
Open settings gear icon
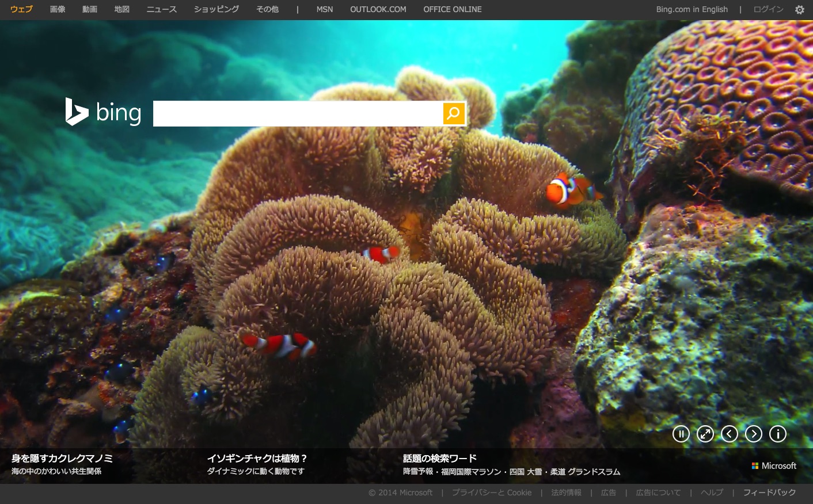point(799,10)
